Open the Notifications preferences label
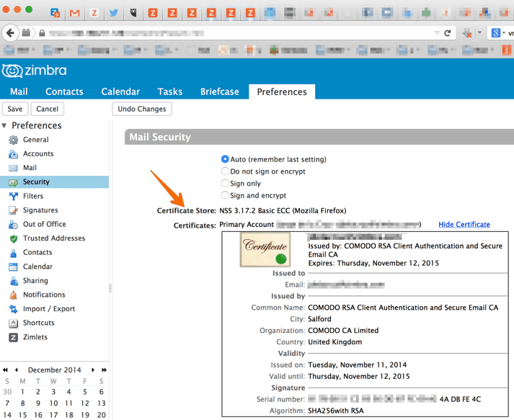This screenshot has height=420, width=514. tap(44, 295)
